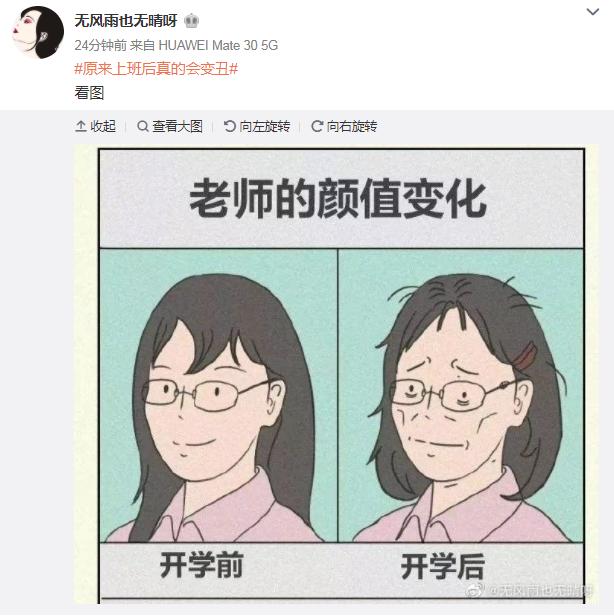
Task: Click the 老师的颜值变化 title in the image
Action: (338, 198)
